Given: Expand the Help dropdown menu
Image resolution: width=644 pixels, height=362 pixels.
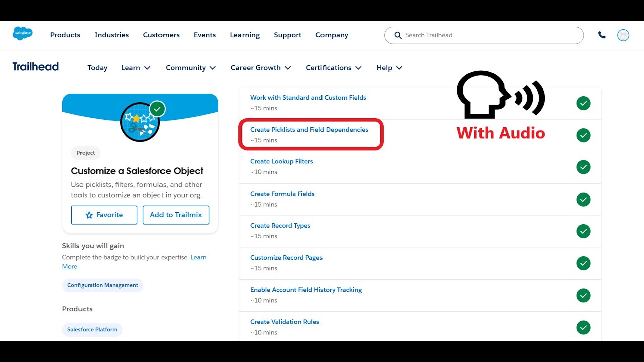Looking at the screenshot, I should pyautogui.click(x=389, y=68).
